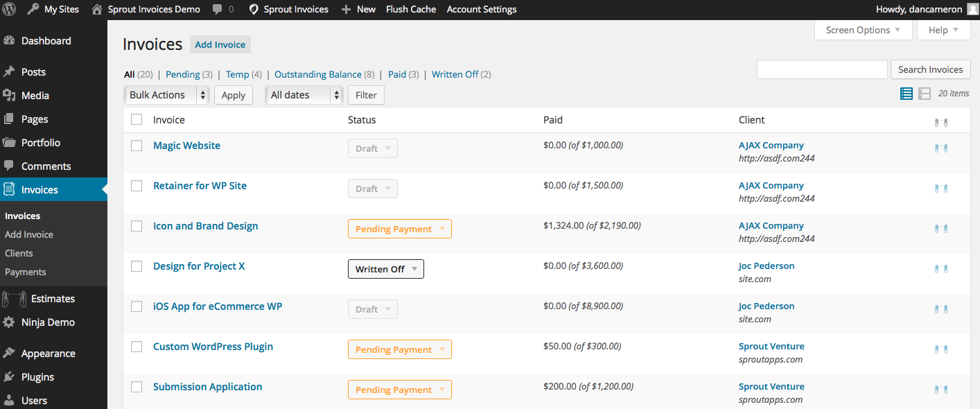Filter by Outstanding Balance invoices

point(317,74)
